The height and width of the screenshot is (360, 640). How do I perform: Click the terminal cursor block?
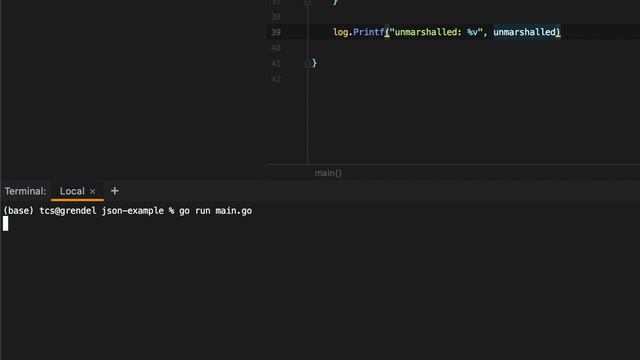tap(5, 223)
